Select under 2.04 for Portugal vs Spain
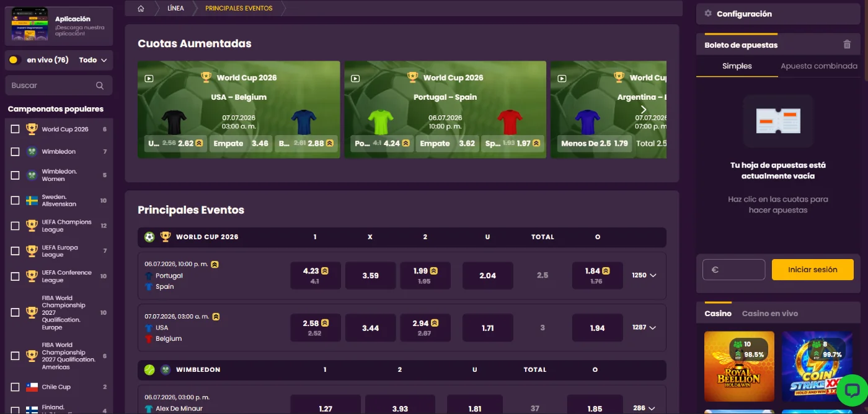Viewport: 868px width, 414px height. pos(488,276)
